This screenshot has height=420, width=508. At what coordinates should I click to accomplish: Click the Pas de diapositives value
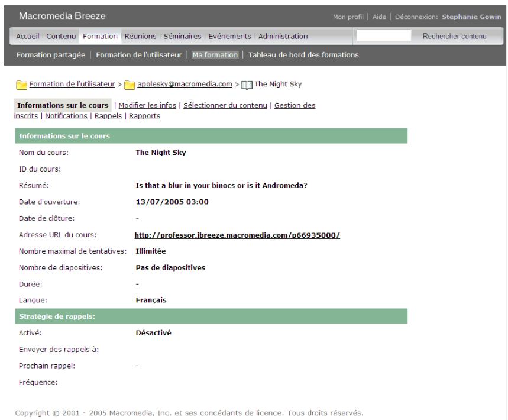point(170,268)
